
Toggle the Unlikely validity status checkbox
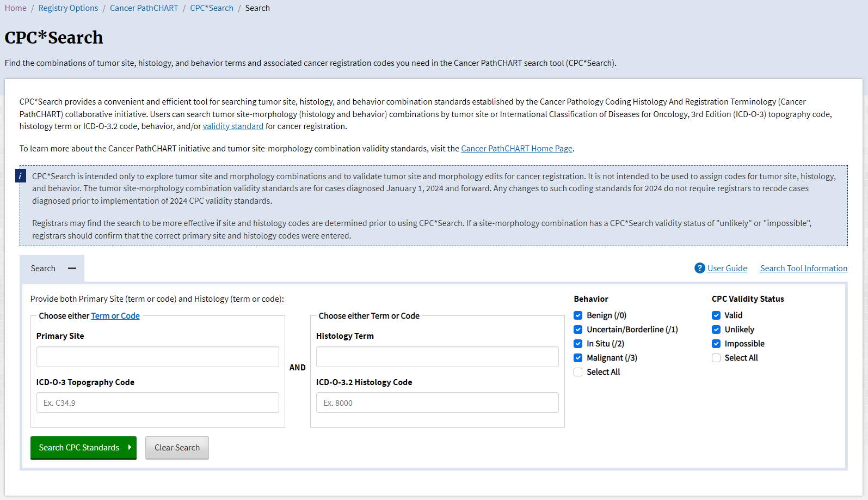tap(716, 330)
